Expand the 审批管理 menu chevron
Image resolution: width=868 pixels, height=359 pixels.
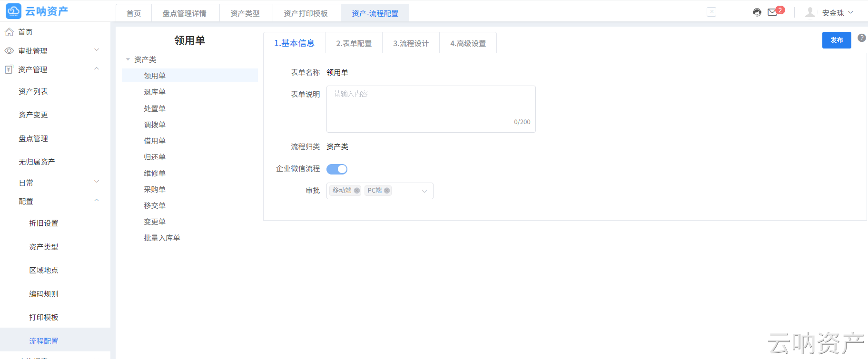coord(97,50)
